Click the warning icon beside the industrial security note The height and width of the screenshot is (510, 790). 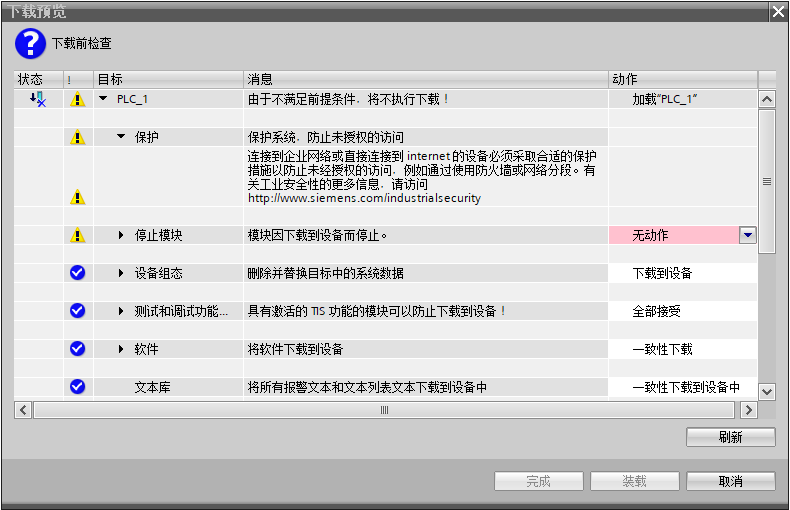pyautogui.click(x=77, y=197)
